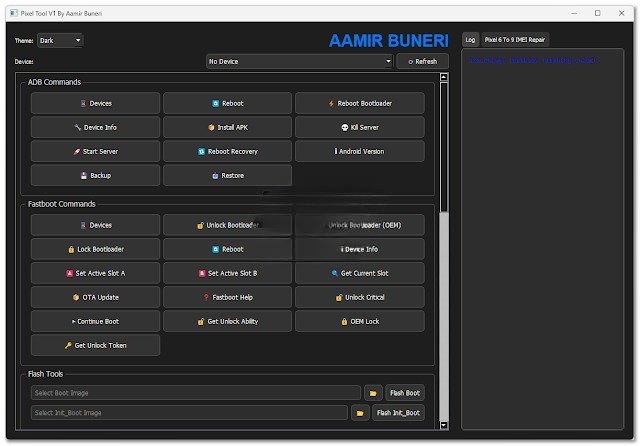Click Get Unlock Ability button
Image resolution: width=640 pixels, height=446 pixels.
(x=227, y=322)
